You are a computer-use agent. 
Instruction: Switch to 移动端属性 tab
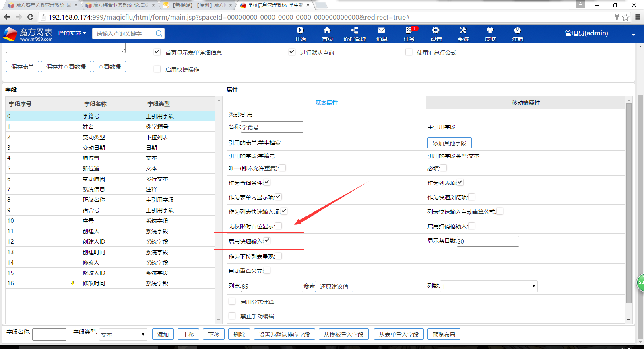526,103
